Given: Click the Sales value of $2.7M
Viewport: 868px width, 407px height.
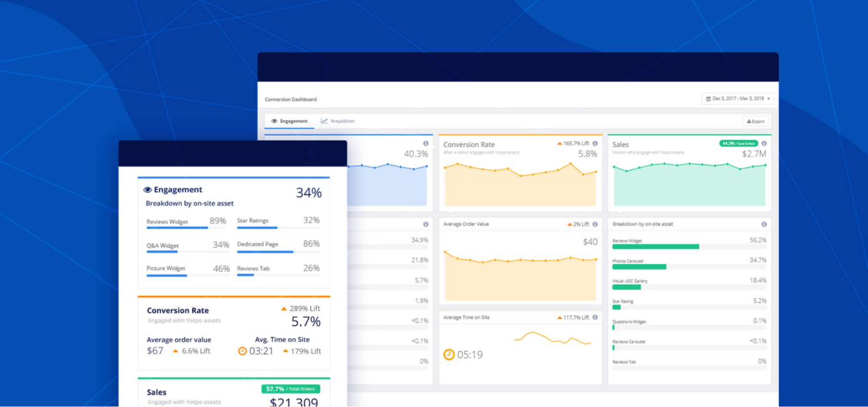Looking at the screenshot, I should [x=755, y=154].
